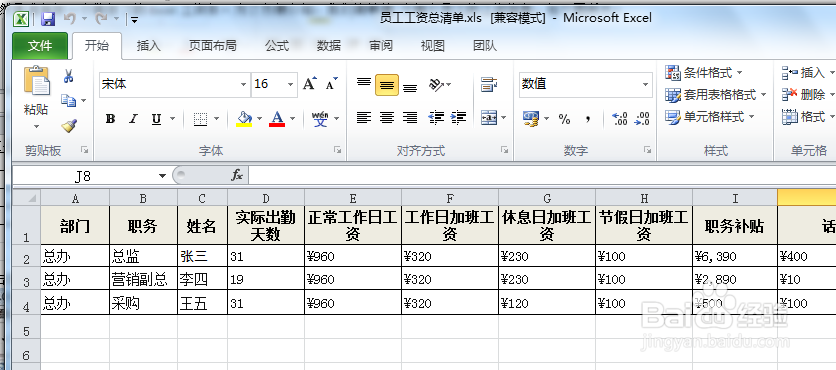Switch to the 公式 tab

[277, 46]
